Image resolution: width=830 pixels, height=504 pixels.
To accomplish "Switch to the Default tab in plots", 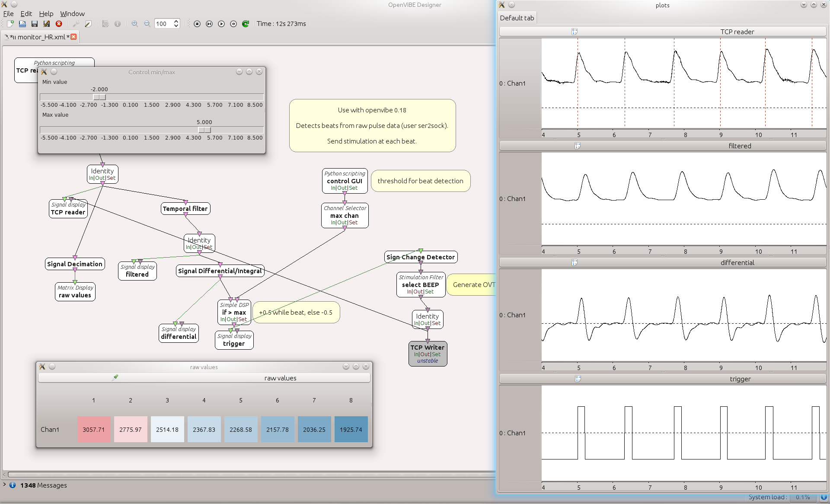I will [x=517, y=18].
